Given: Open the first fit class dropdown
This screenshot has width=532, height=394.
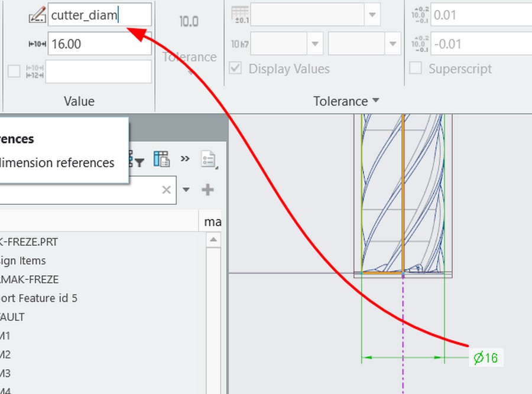Looking at the screenshot, I should (x=315, y=44).
